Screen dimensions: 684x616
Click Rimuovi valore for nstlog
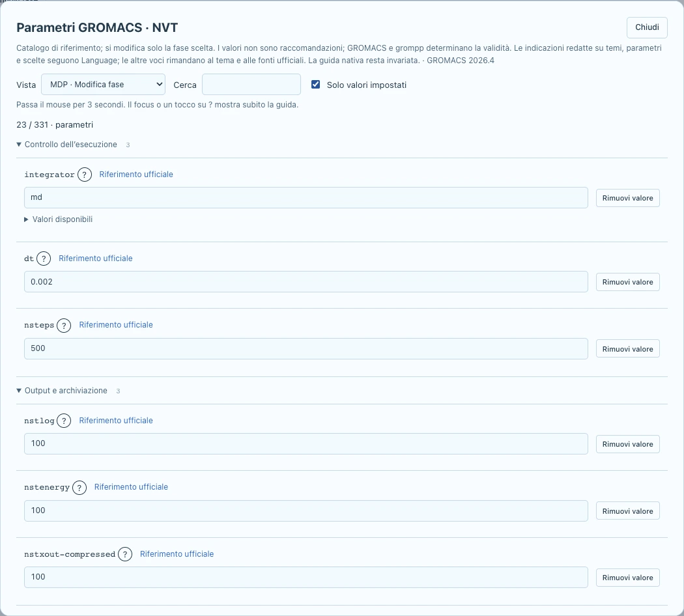(x=628, y=444)
